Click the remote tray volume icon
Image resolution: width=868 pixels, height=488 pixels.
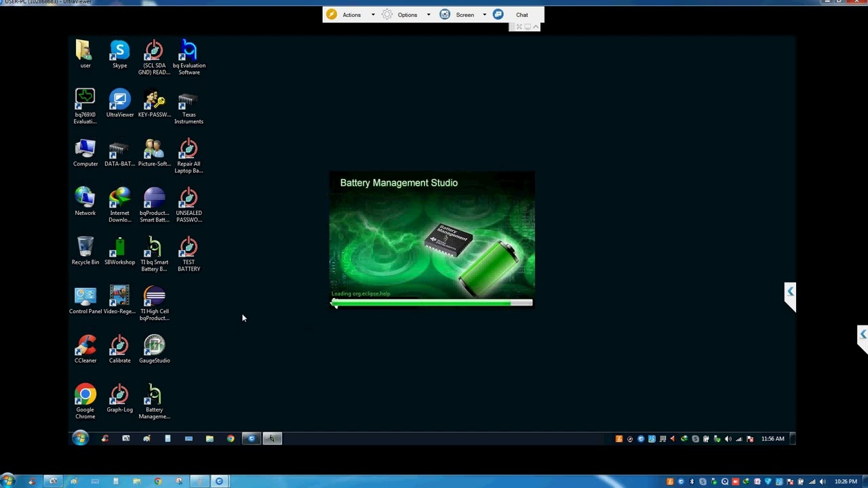coord(728,439)
